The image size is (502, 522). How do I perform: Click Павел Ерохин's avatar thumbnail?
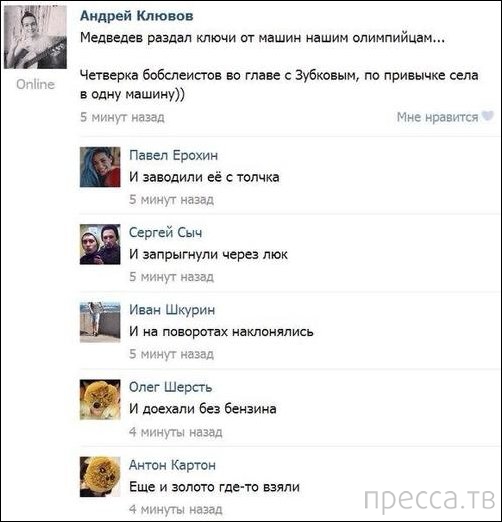click(100, 167)
